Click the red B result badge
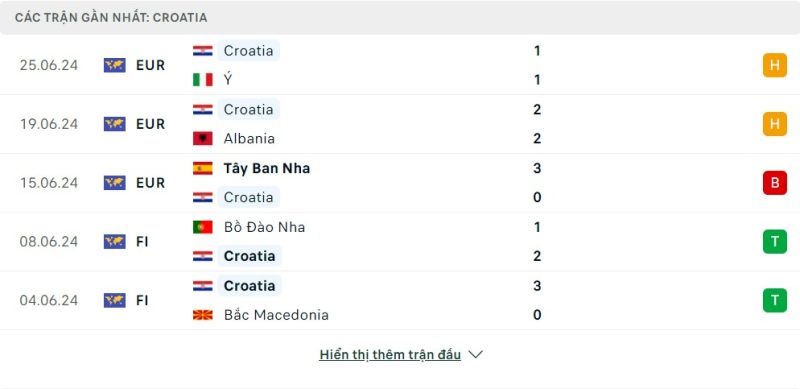 [774, 183]
